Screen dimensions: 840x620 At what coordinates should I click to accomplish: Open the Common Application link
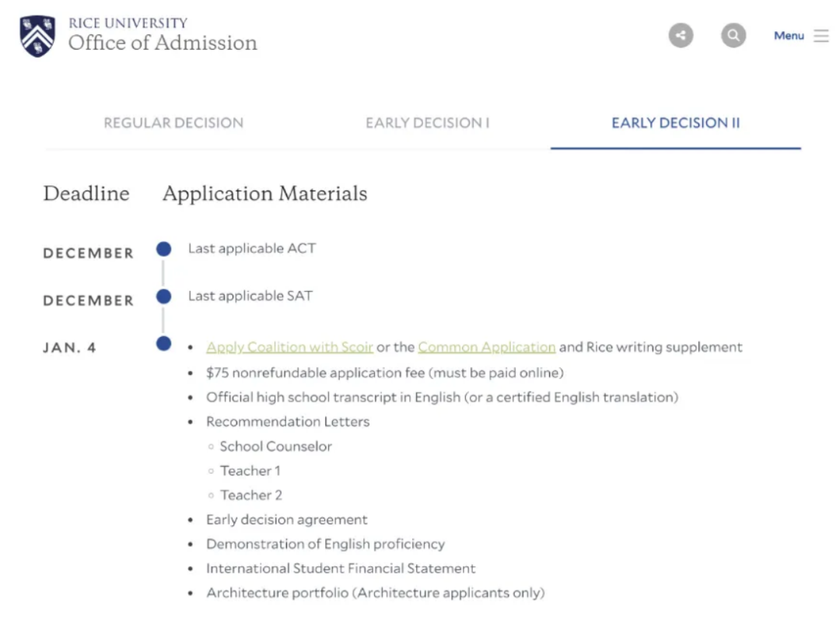pyautogui.click(x=486, y=347)
